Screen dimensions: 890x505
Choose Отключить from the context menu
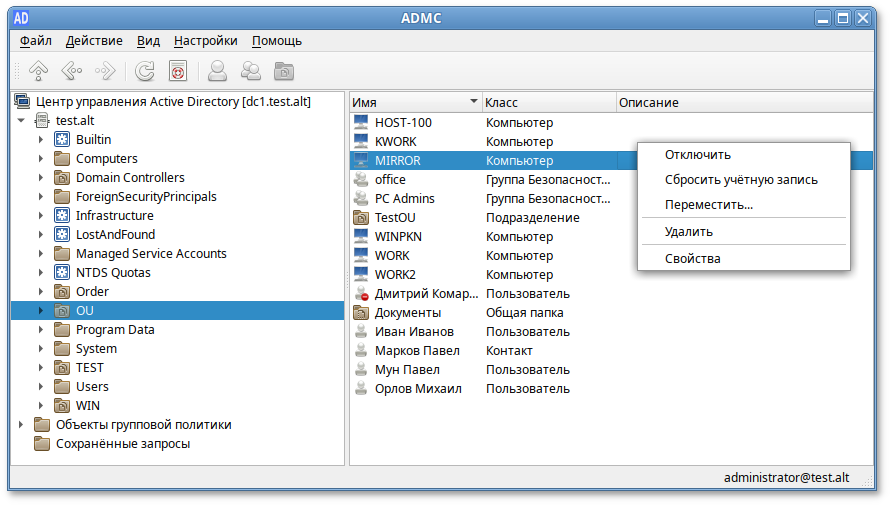coord(698,155)
